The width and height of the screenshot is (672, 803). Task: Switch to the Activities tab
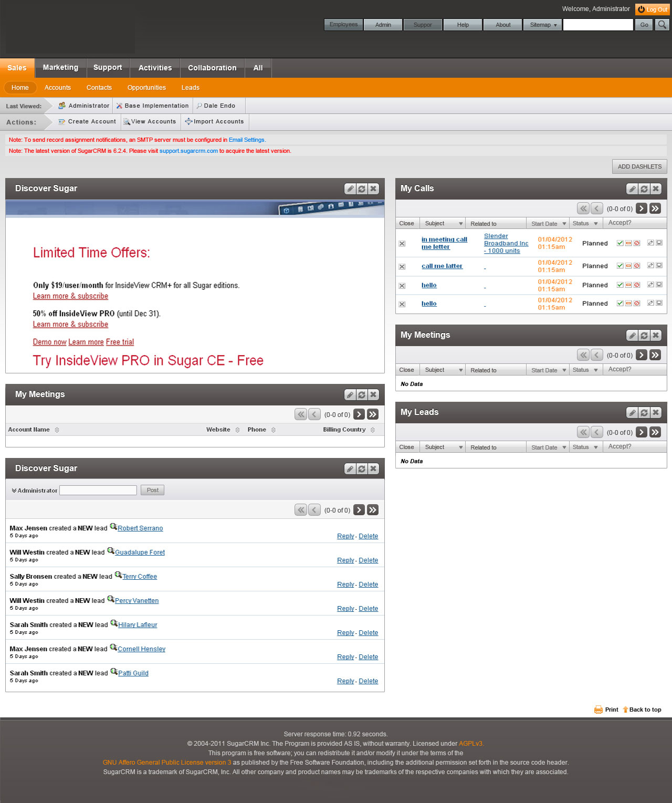pos(155,68)
